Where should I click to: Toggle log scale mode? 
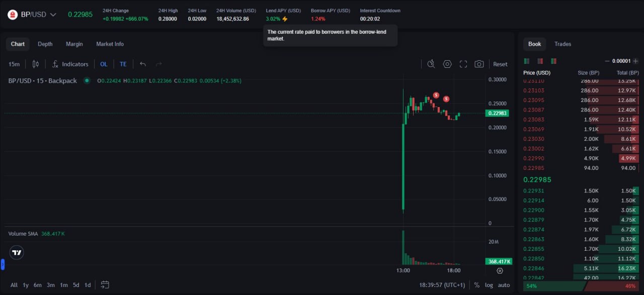click(489, 285)
